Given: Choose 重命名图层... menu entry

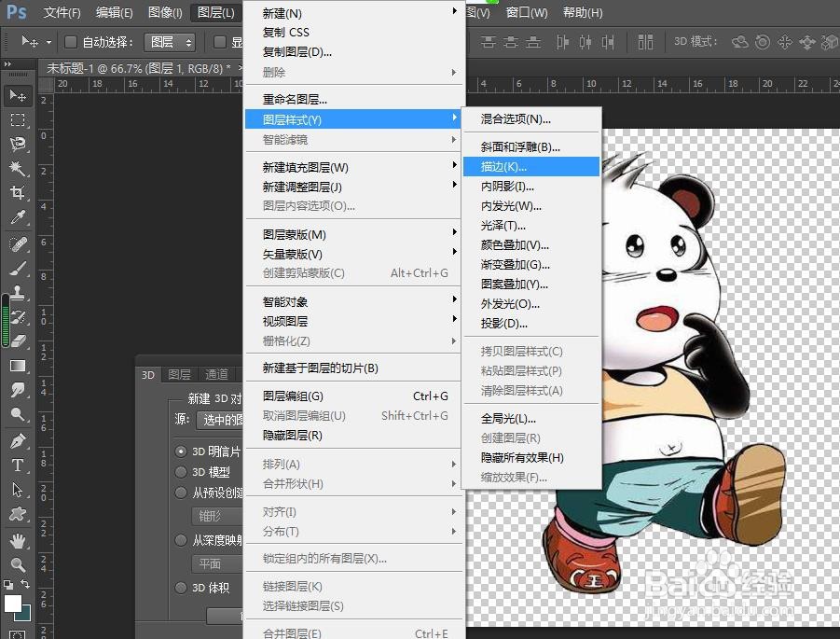Looking at the screenshot, I should pyautogui.click(x=353, y=99).
